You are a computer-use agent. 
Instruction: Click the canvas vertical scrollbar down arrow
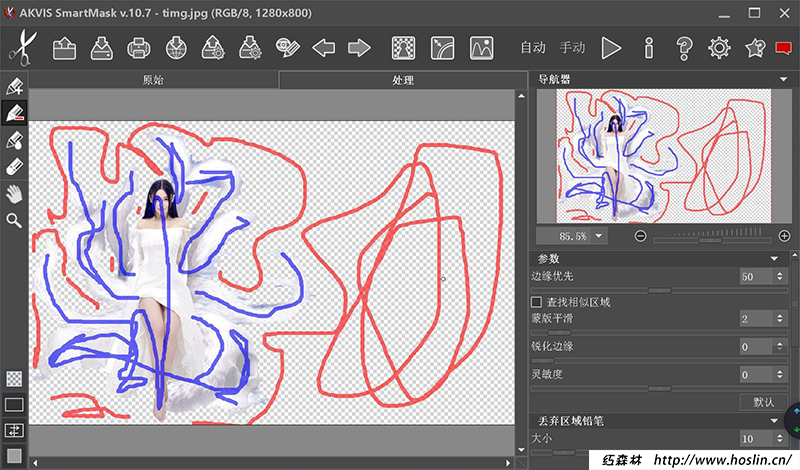click(x=521, y=450)
